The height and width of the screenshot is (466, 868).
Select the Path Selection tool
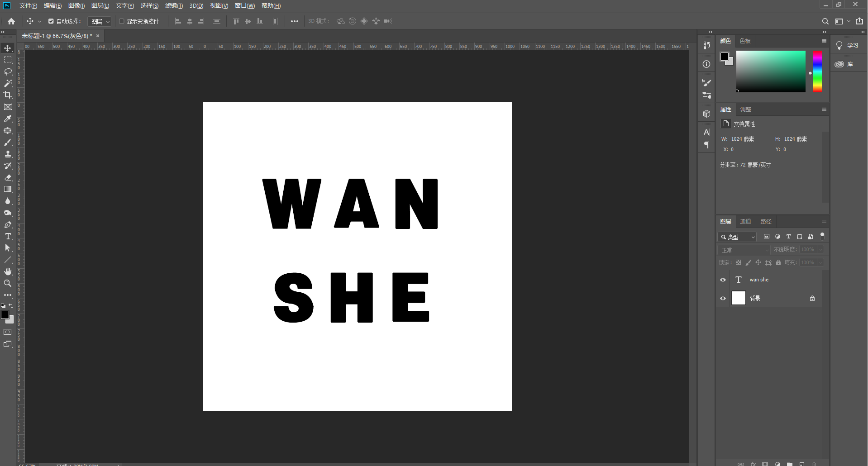tap(8, 248)
